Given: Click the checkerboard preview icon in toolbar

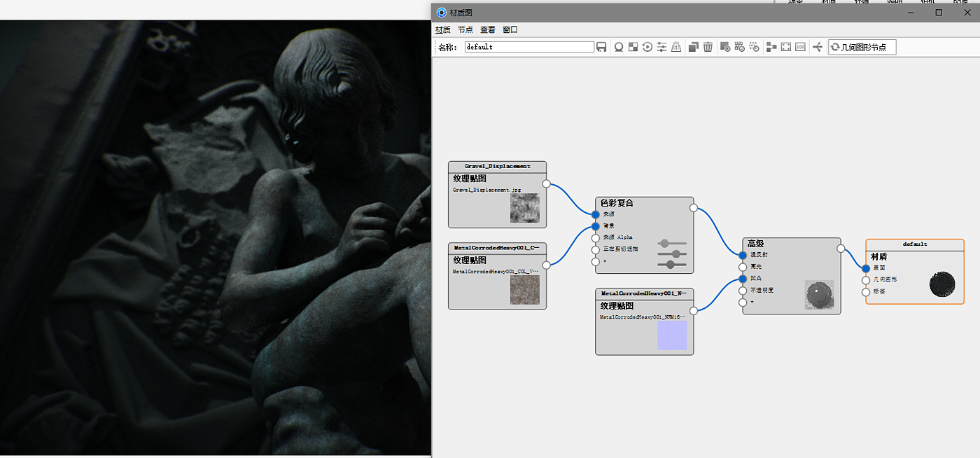Looking at the screenshot, I should coord(633,47).
